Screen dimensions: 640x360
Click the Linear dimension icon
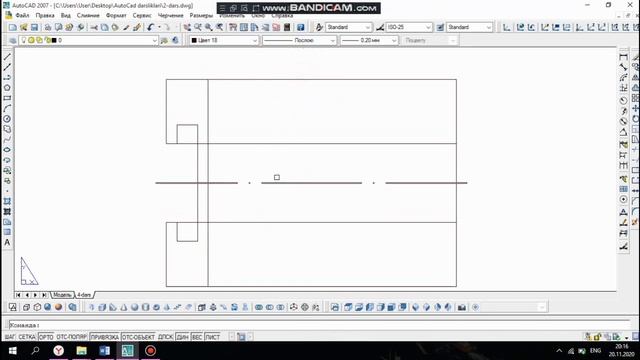pyautogui.click(x=623, y=57)
